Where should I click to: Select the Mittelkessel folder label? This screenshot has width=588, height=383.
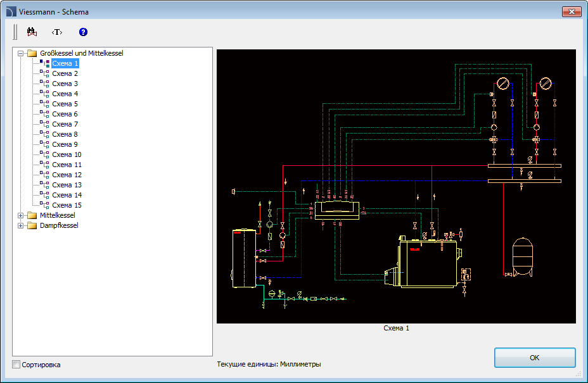58,215
